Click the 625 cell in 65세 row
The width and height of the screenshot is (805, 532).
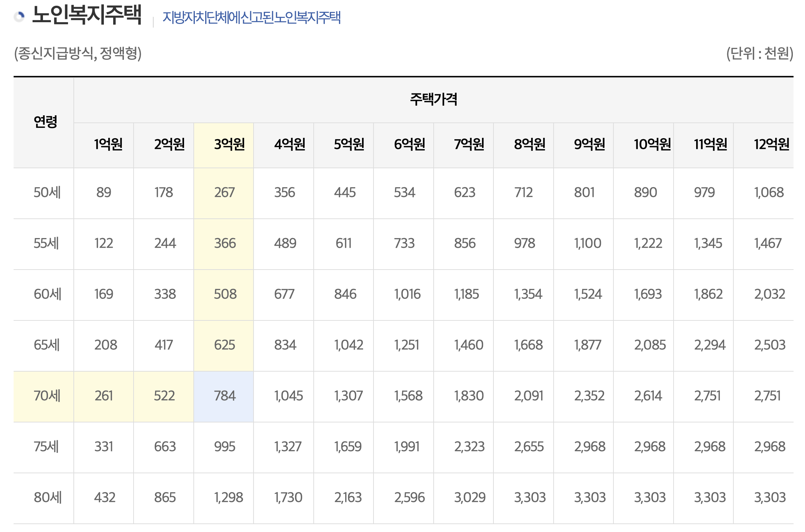(x=225, y=345)
